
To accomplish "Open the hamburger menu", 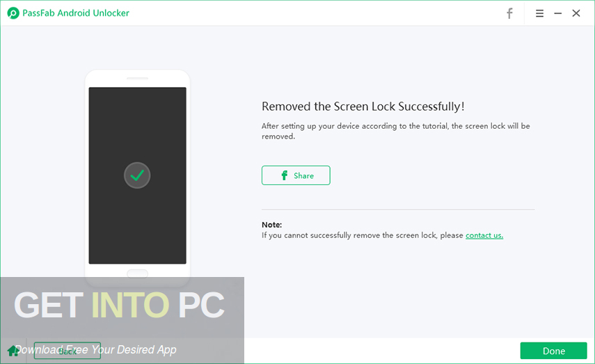I will coord(539,13).
